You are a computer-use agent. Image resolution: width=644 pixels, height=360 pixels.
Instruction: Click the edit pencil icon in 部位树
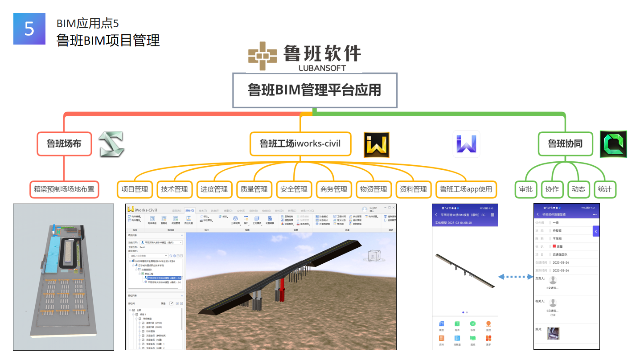[172, 303]
